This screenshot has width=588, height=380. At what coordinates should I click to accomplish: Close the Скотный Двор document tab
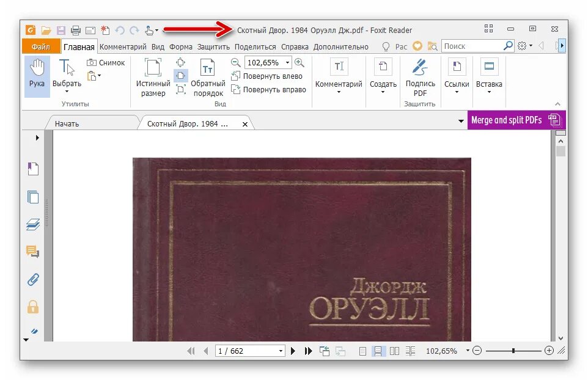[x=245, y=124]
